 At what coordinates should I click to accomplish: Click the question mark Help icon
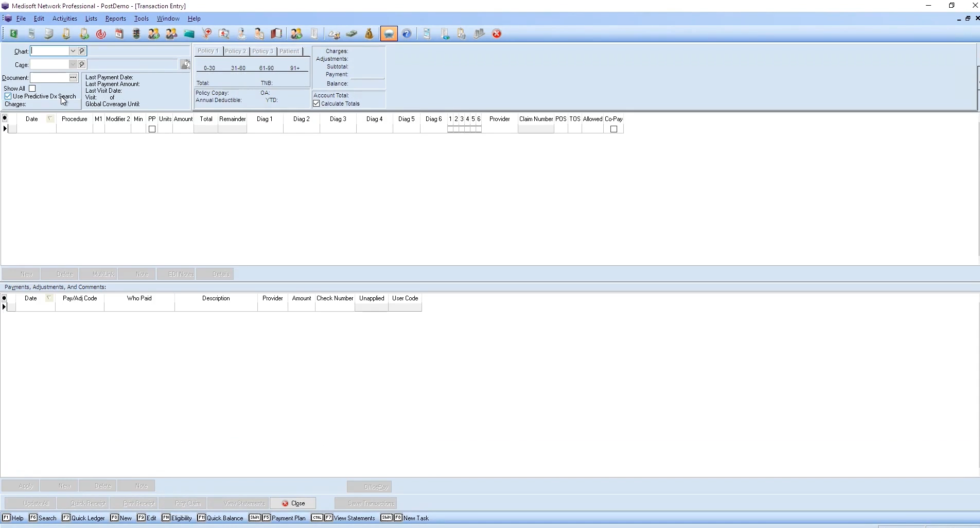point(407,33)
